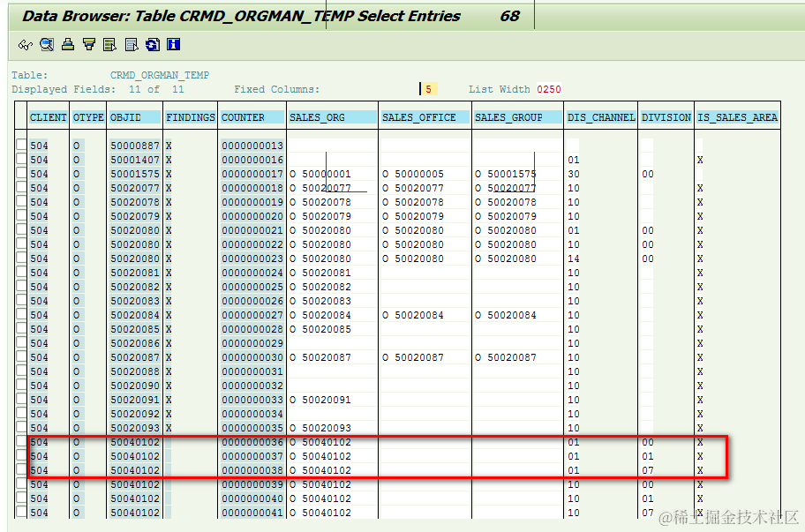Viewport: 805px width, 532px height.
Task: Sort ascending using the pyramid icon
Action: click(68, 45)
